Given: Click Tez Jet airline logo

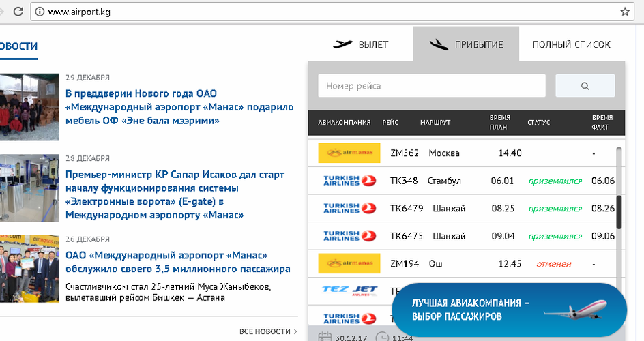Looking at the screenshot, I should pyautogui.click(x=349, y=291).
